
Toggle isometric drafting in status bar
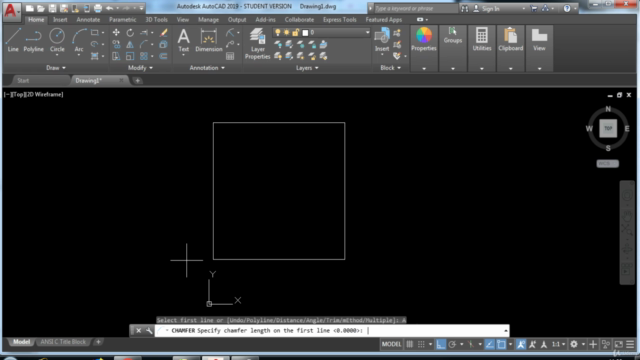point(471,344)
